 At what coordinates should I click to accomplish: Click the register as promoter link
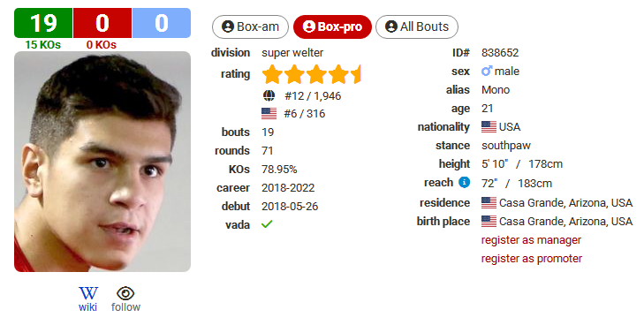point(532,259)
